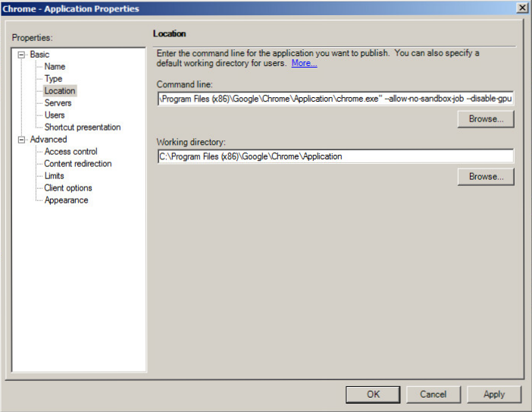The width and height of the screenshot is (532, 412).
Task: Go to Shortcut presentation settings
Action: tap(83, 127)
